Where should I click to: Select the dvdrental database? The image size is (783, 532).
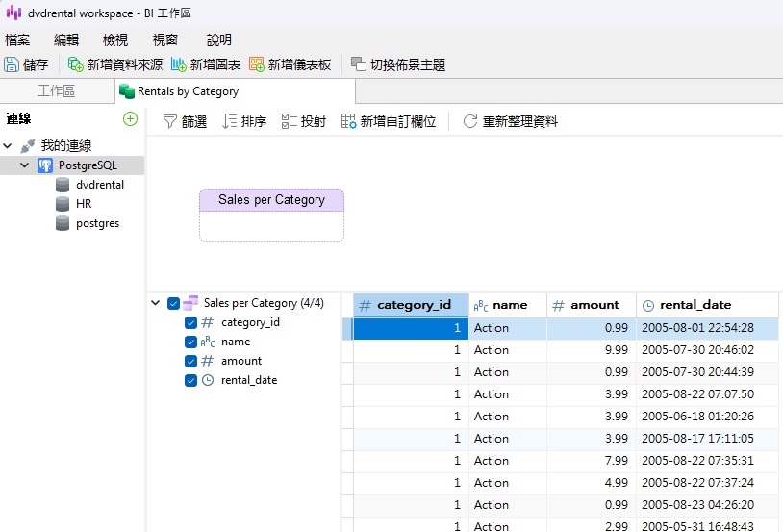pyautogui.click(x=100, y=185)
